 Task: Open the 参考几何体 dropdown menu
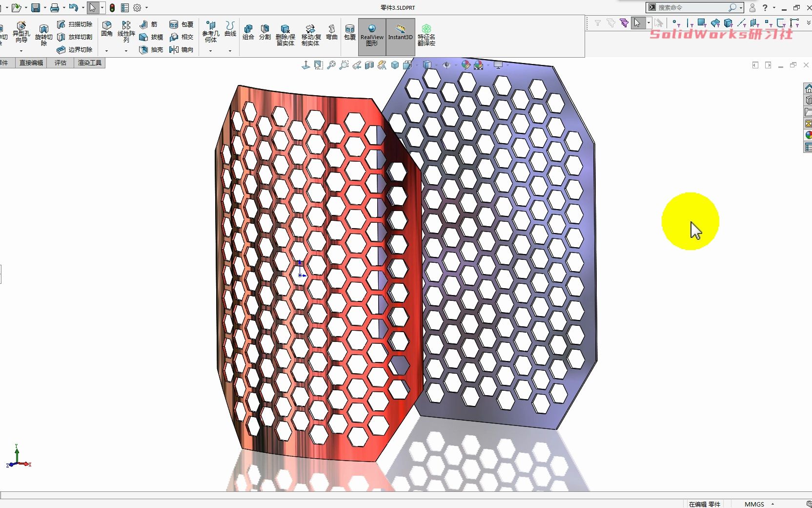coord(211,51)
